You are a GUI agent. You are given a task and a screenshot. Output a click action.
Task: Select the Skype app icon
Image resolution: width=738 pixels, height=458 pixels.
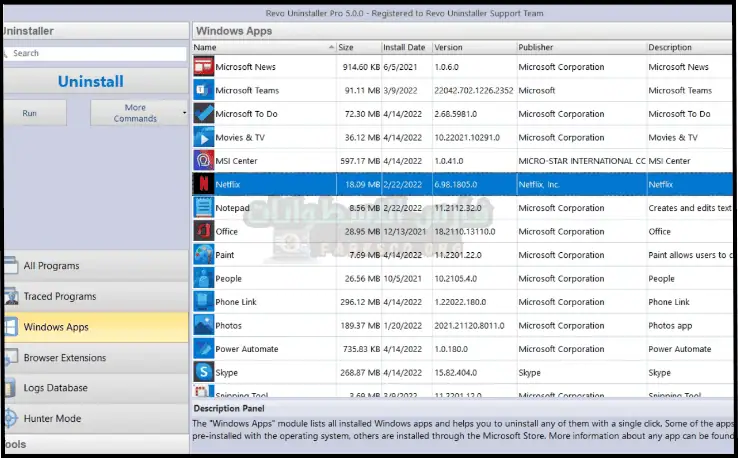click(x=203, y=372)
